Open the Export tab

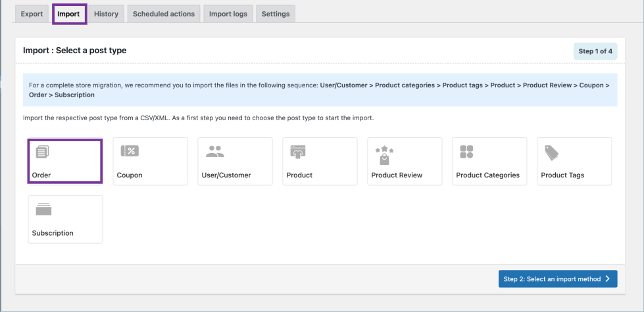pos(32,14)
